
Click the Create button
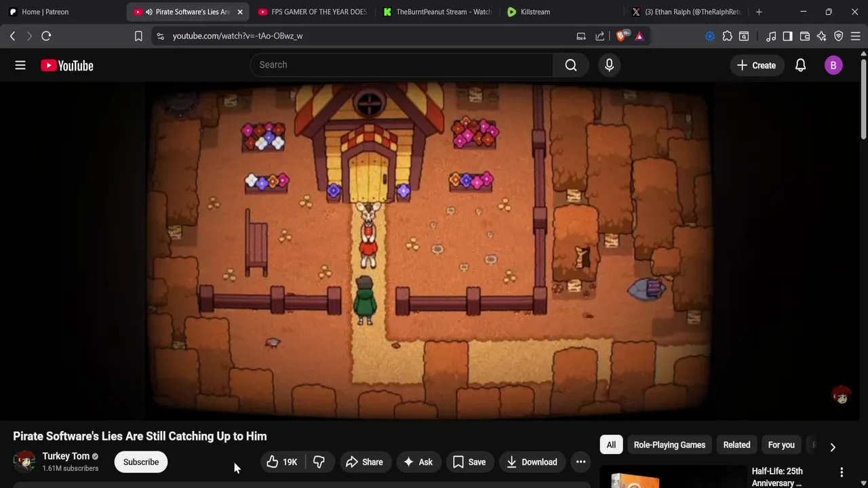756,65
